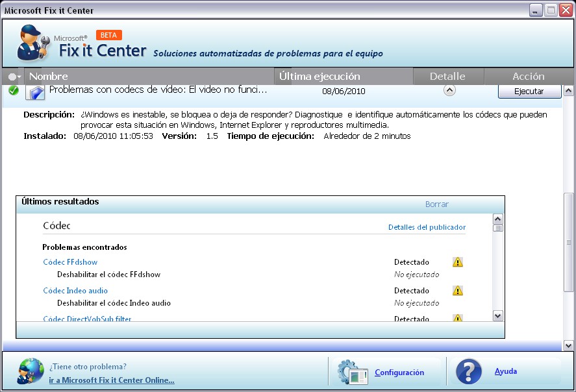576x392 pixels.
Task: Click main list vertical scrollbar thumb
Action: pyautogui.click(x=568, y=242)
